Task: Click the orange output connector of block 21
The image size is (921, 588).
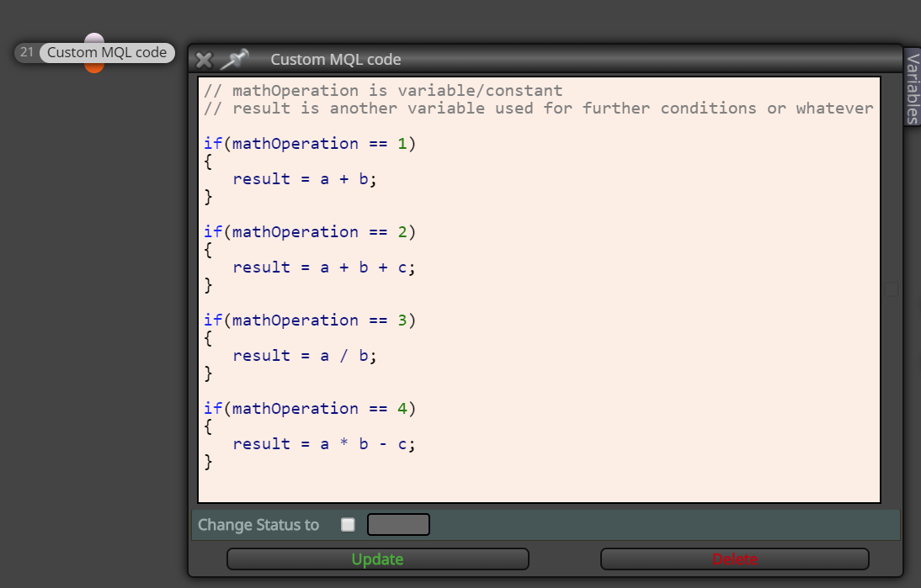Action: coord(94,67)
